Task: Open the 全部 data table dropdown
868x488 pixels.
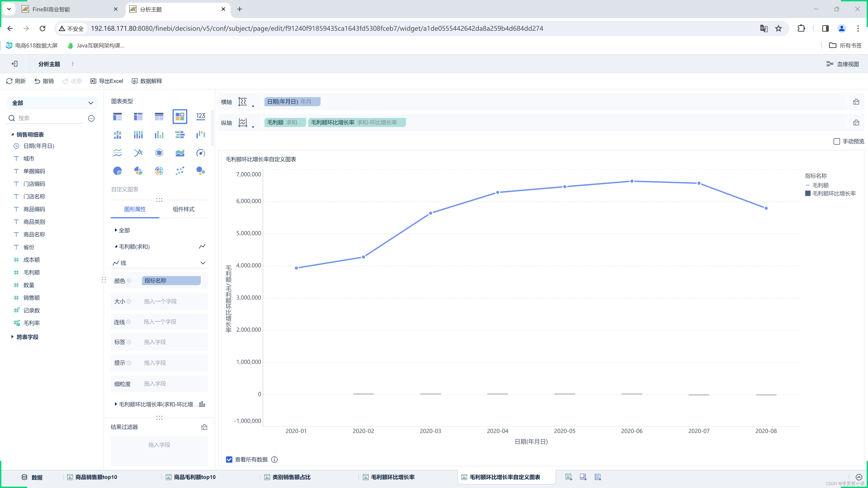Action: (52, 103)
